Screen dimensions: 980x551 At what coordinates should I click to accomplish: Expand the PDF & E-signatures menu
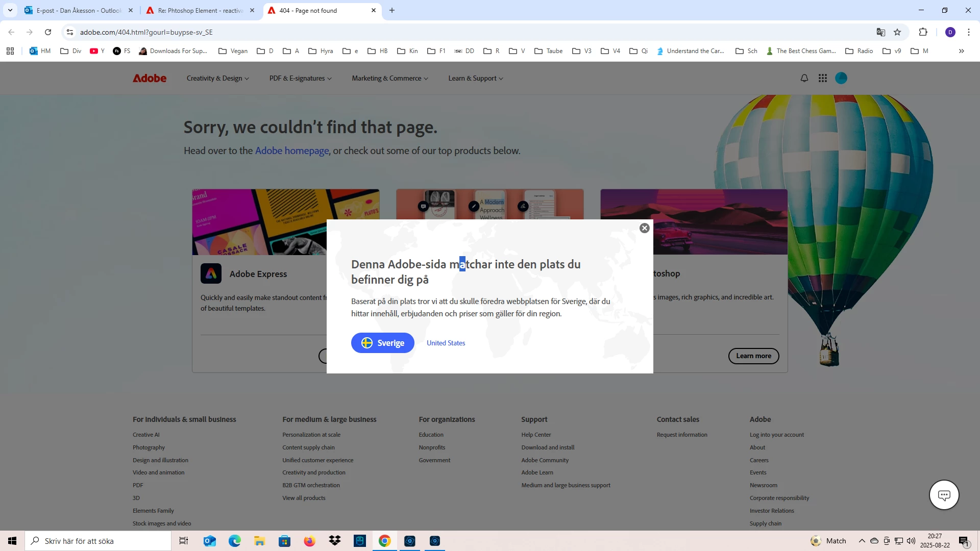click(x=300, y=78)
